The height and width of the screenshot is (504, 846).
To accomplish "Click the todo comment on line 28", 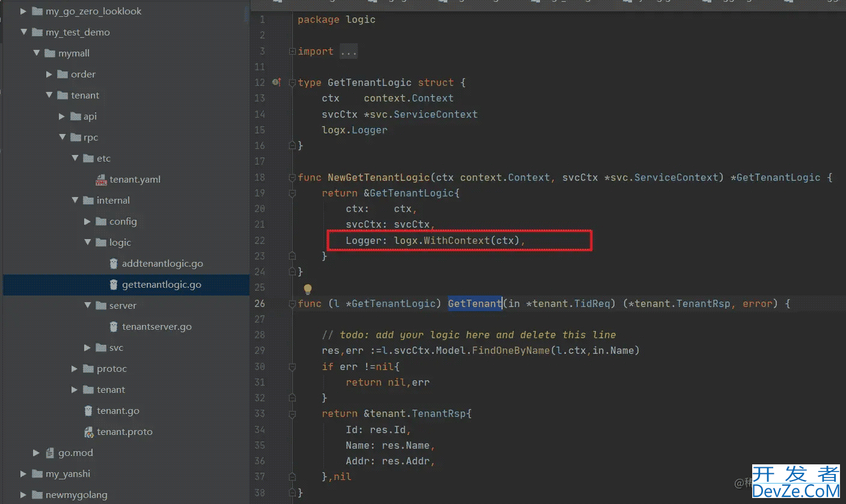I will pyautogui.click(x=469, y=335).
